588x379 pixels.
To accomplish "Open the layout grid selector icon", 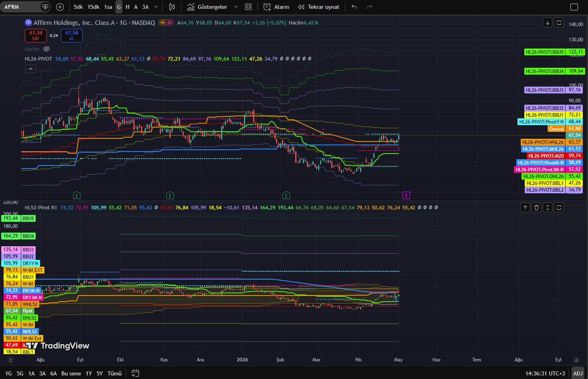I will 248,7.
